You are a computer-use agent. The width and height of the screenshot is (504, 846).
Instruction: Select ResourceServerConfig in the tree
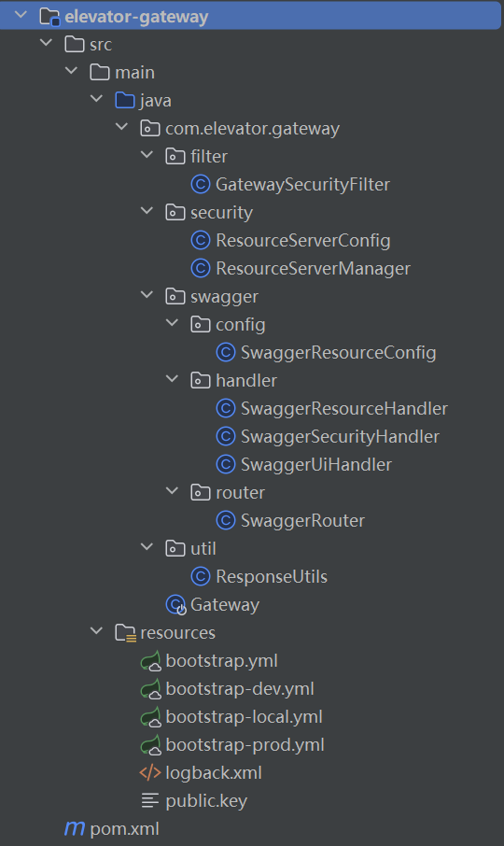pyautogui.click(x=303, y=241)
